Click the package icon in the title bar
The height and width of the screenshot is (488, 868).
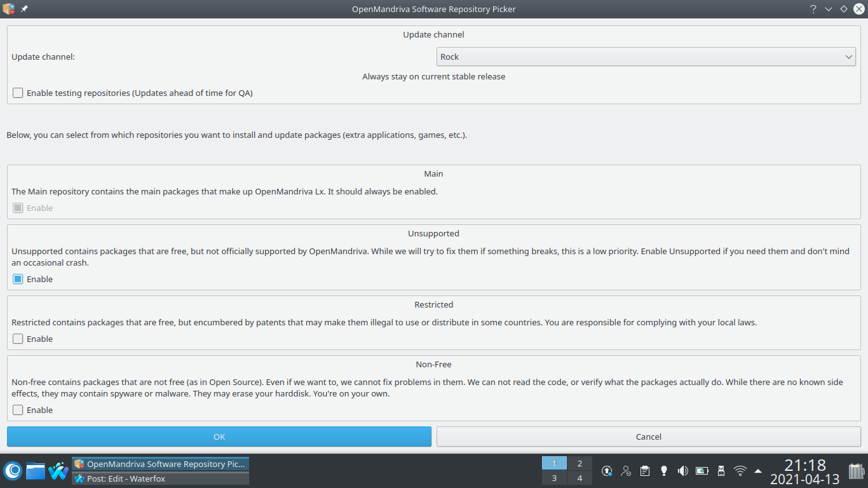pyautogui.click(x=8, y=9)
